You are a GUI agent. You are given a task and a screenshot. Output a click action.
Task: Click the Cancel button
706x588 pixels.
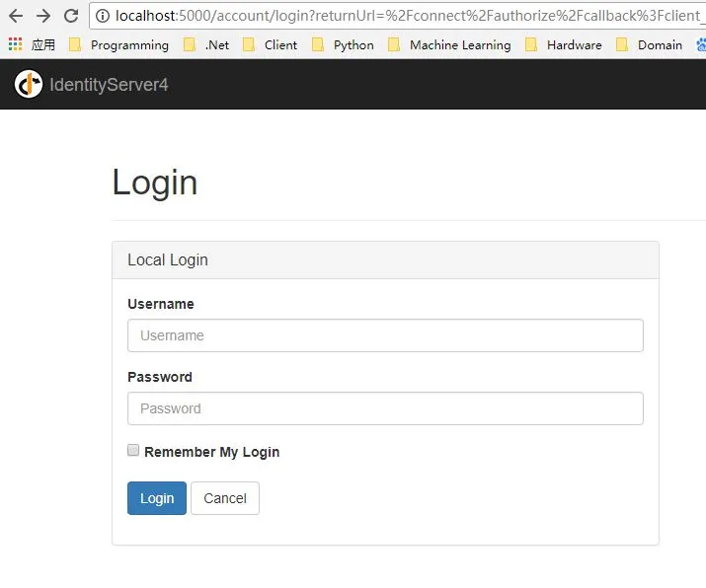coord(225,498)
